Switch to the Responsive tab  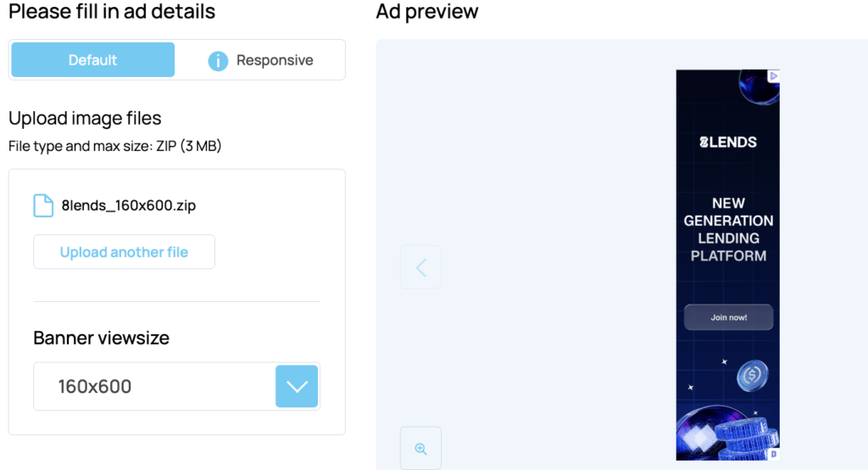tap(274, 60)
